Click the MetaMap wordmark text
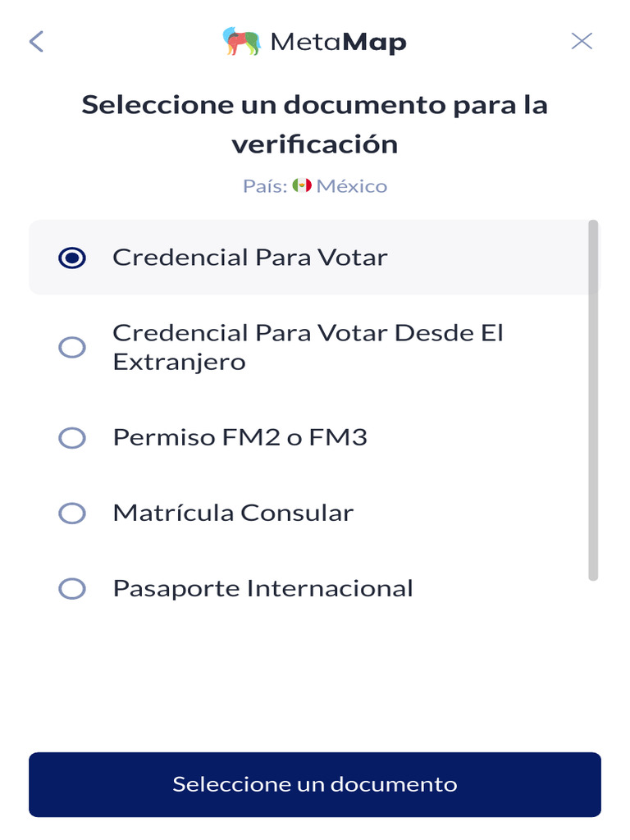This screenshot has height=840, width=630. click(338, 42)
